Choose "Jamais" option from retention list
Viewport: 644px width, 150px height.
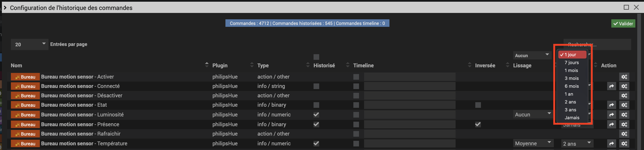pos(572,118)
